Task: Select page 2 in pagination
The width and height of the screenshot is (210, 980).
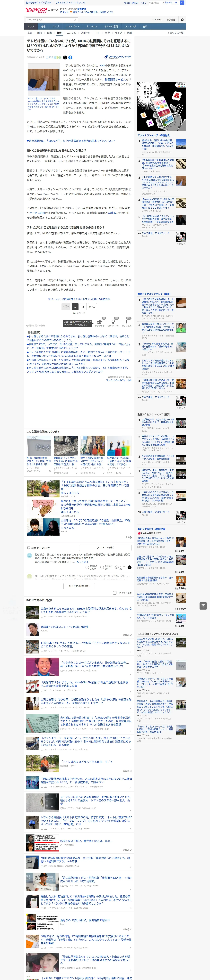Action: 83,307
